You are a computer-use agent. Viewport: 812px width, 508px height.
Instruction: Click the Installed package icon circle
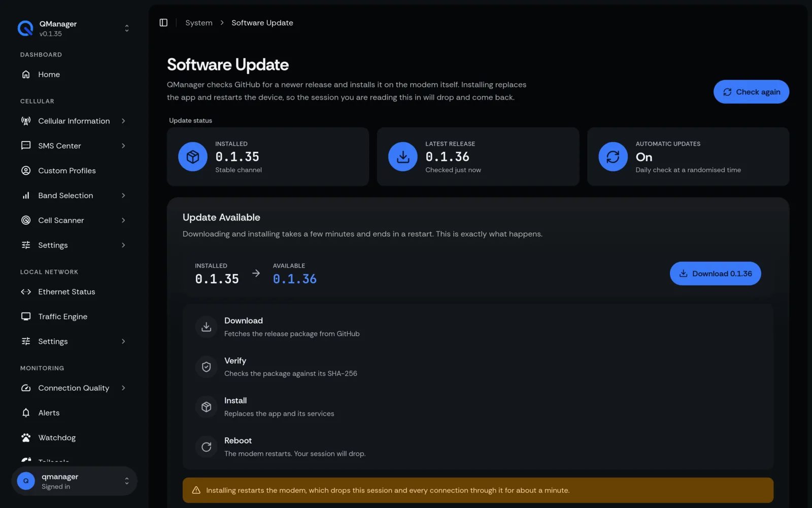193,156
